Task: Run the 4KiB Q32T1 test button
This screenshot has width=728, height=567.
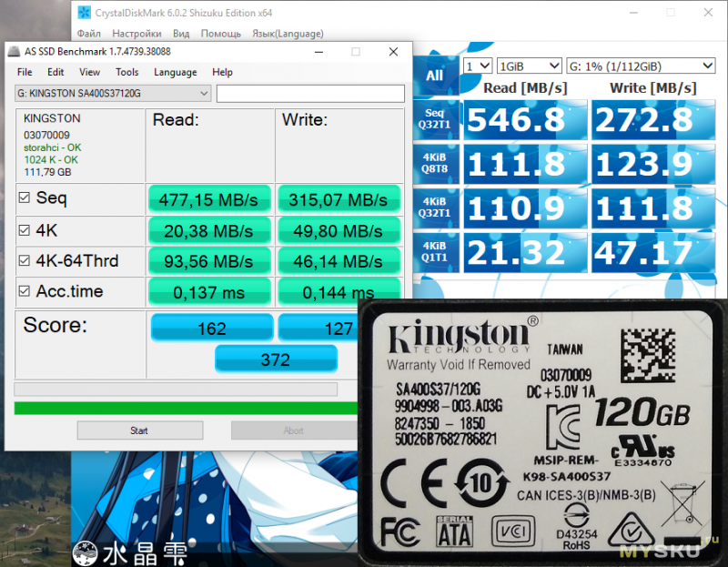Action: (x=436, y=208)
